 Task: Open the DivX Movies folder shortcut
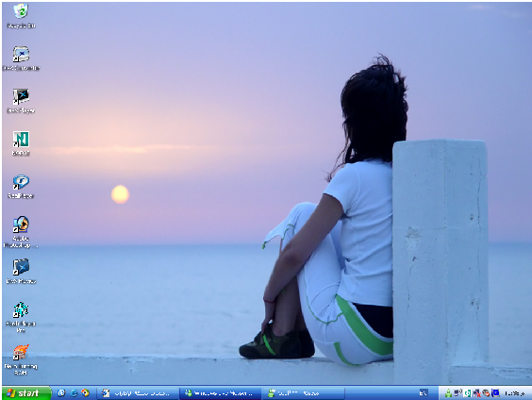pos(21,271)
